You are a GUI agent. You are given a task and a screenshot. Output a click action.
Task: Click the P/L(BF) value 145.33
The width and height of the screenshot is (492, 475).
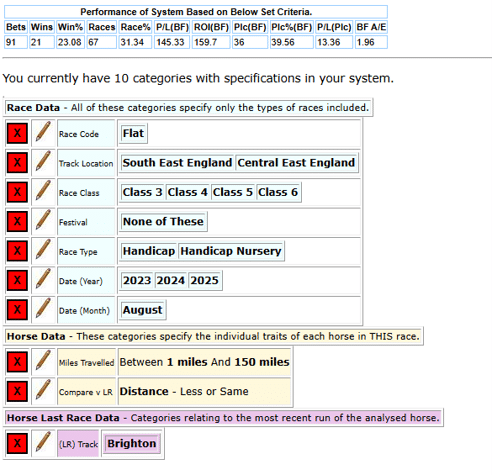coord(172,42)
